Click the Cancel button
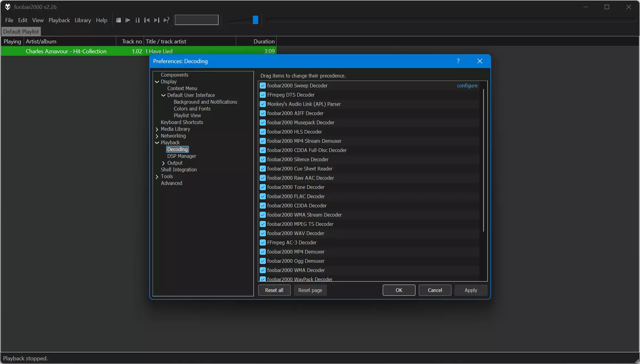The height and width of the screenshot is (364, 640). coord(435,290)
